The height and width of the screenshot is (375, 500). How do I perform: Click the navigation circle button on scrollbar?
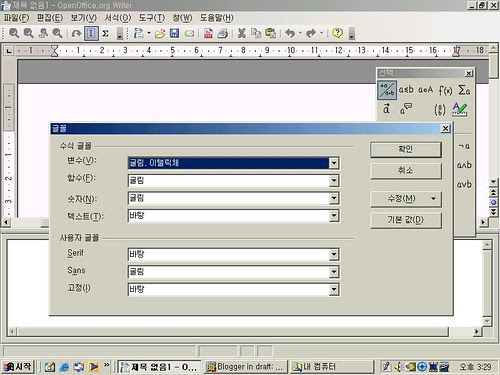coord(494,202)
